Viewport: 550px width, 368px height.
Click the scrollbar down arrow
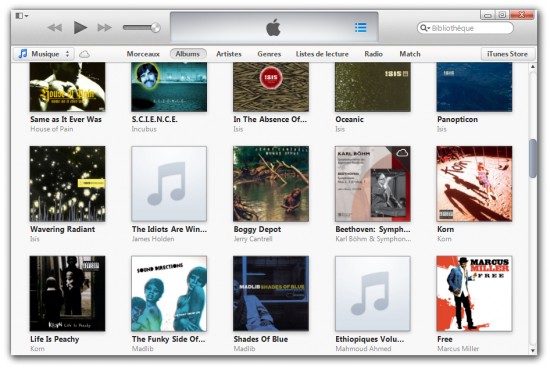(532, 350)
